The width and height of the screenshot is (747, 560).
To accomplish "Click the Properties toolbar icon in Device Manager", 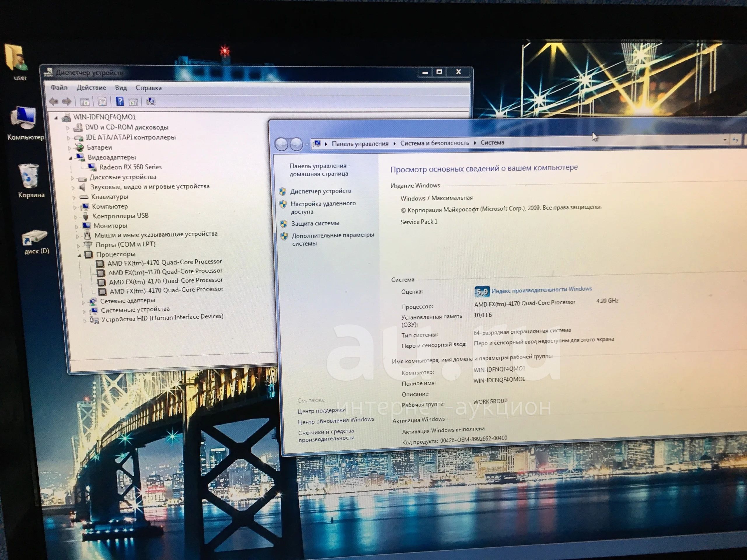I will tap(102, 101).
